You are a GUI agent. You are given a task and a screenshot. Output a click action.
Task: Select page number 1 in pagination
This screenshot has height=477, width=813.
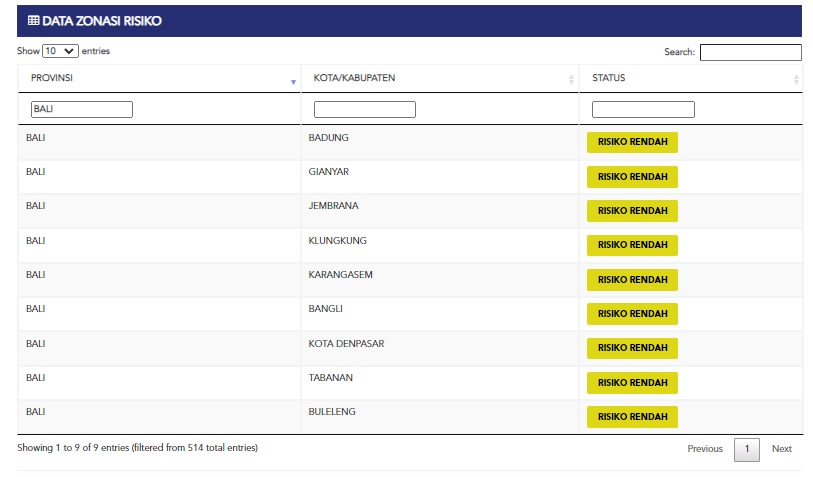(746, 449)
